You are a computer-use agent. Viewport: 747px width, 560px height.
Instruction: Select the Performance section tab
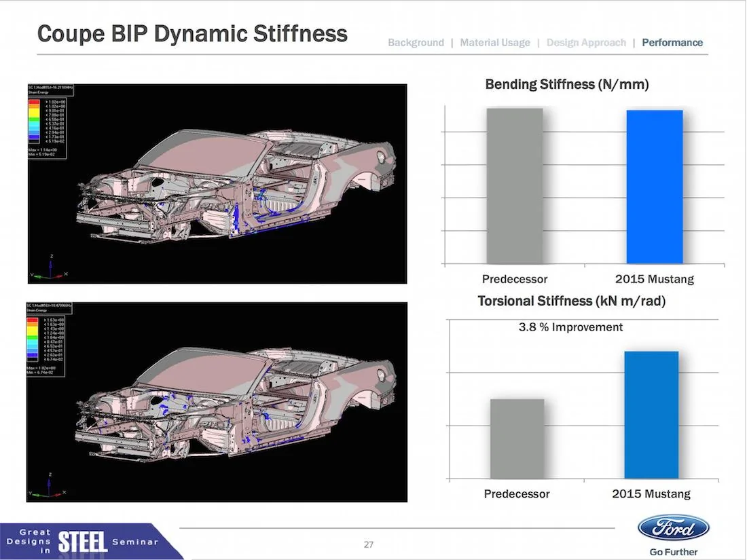point(672,43)
